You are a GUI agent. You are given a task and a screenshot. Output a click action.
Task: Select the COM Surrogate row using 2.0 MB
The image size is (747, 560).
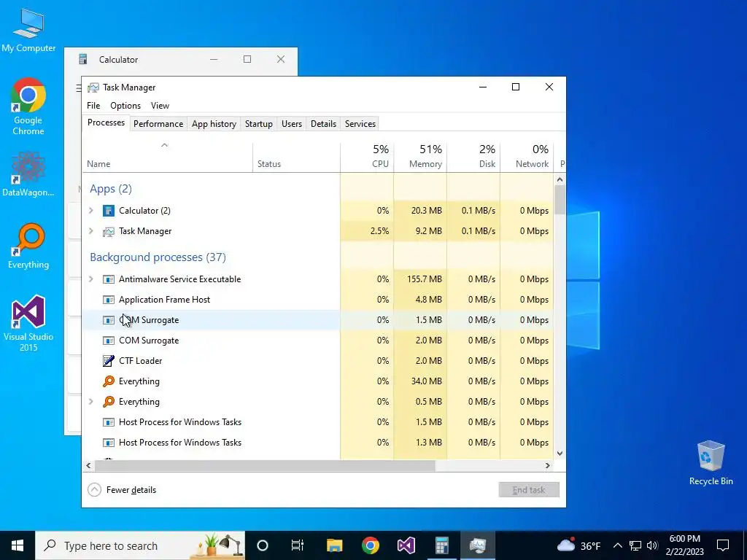318,340
